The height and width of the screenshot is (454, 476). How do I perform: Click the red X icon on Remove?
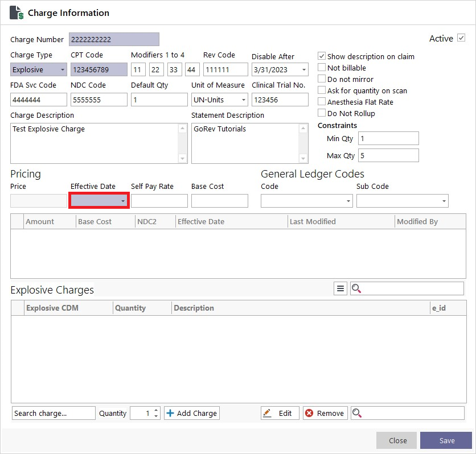[309, 413]
